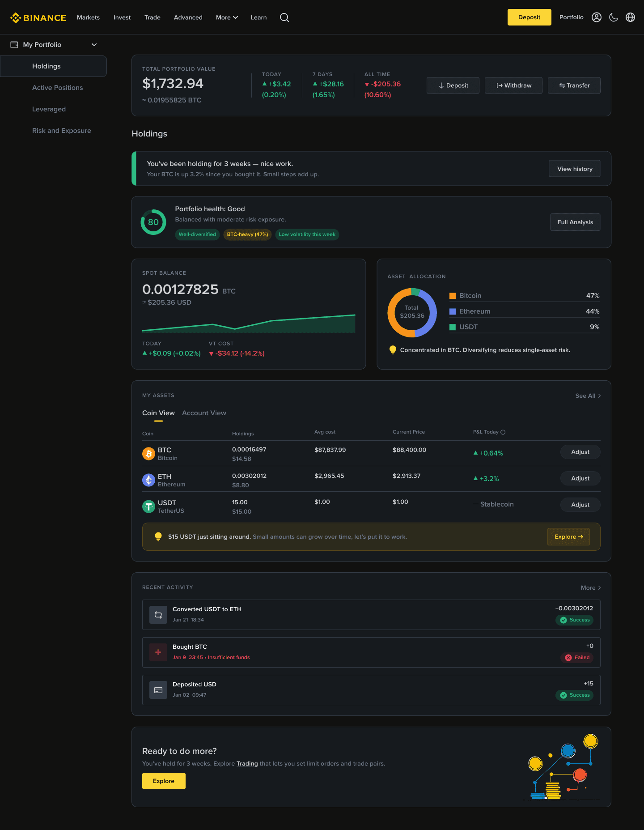Expand the More navigation dropdown
Screen dimensions: 644x830
227,17
